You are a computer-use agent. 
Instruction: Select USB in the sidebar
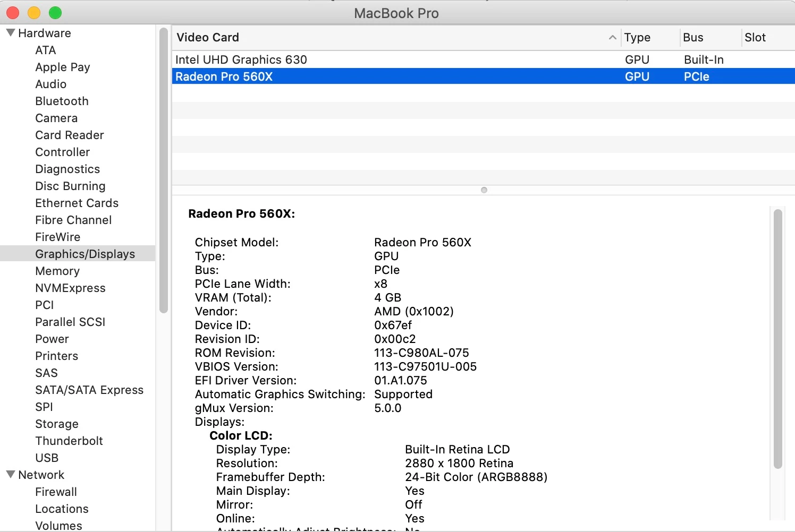pos(47,458)
